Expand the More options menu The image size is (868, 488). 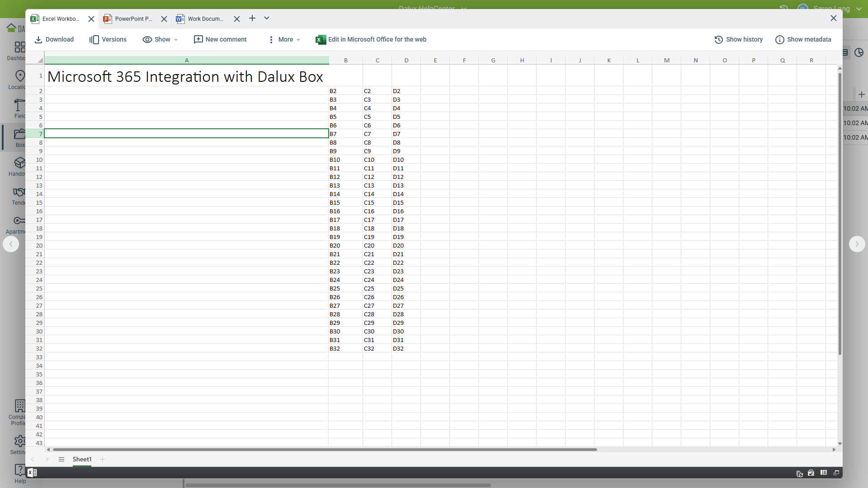(x=284, y=40)
